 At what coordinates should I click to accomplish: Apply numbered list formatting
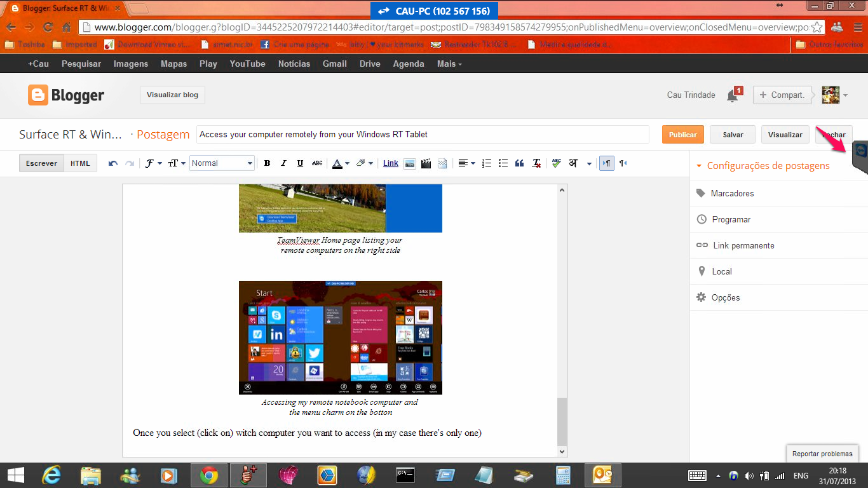pos(487,163)
